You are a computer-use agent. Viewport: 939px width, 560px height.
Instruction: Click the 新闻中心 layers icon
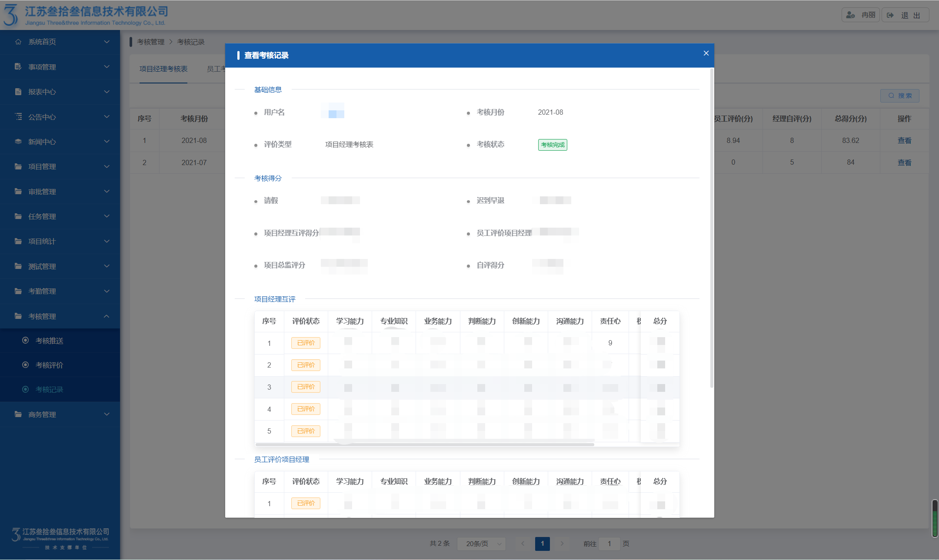pyautogui.click(x=18, y=142)
